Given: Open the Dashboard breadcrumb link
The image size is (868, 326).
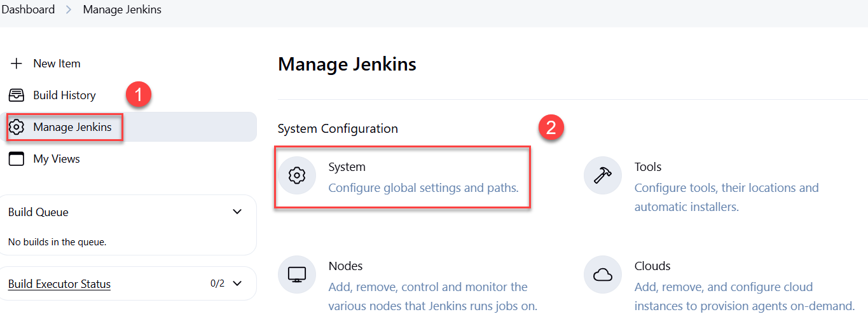Looking at the screenshot, I should click(27, 10).
